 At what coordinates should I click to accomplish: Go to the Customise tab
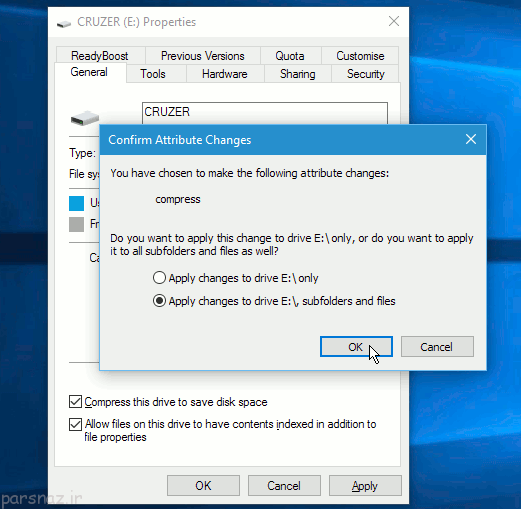click(360, 56)
